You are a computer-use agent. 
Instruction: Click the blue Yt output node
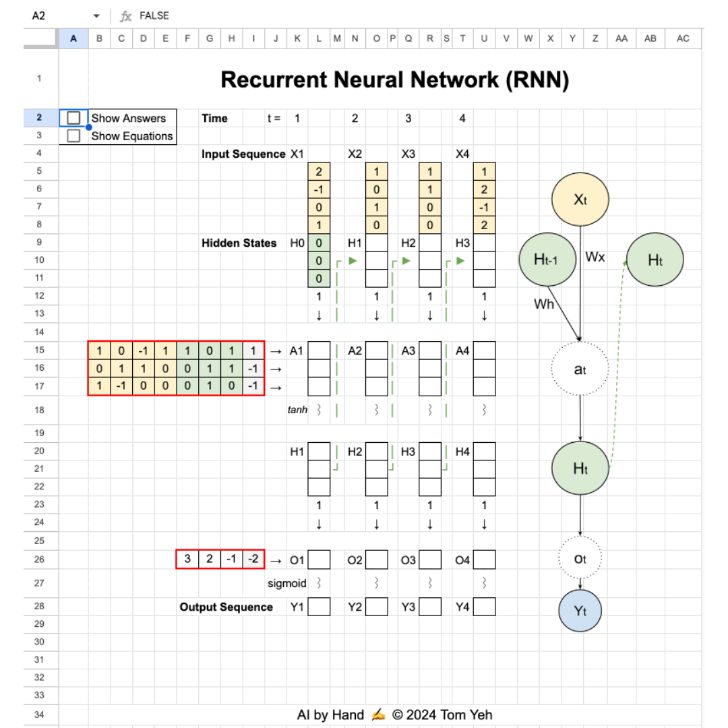click(580, 611)
